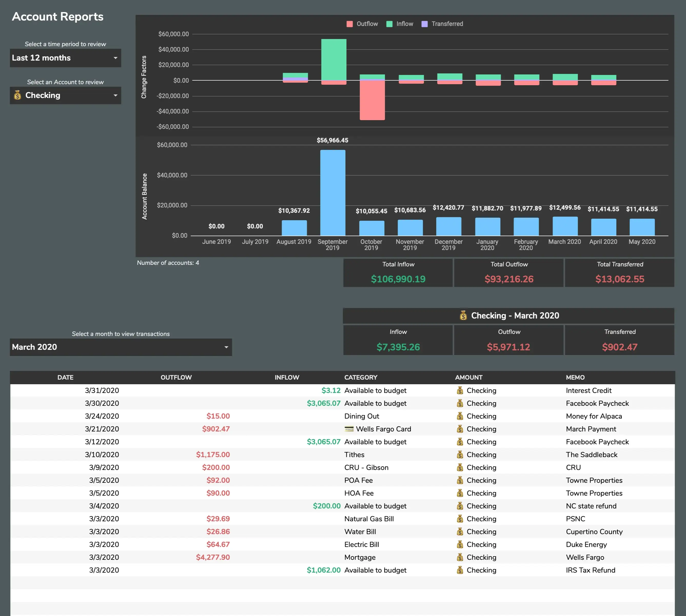
Task: Click the money bag icon in Interest Credit row
Action: pyautogui.click(x=460, y=390)
